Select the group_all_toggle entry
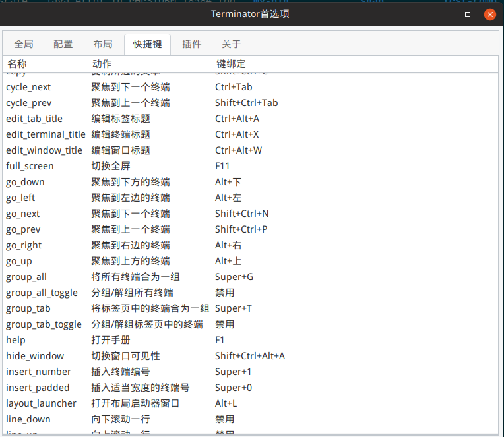504x437 pixels. 42,293
